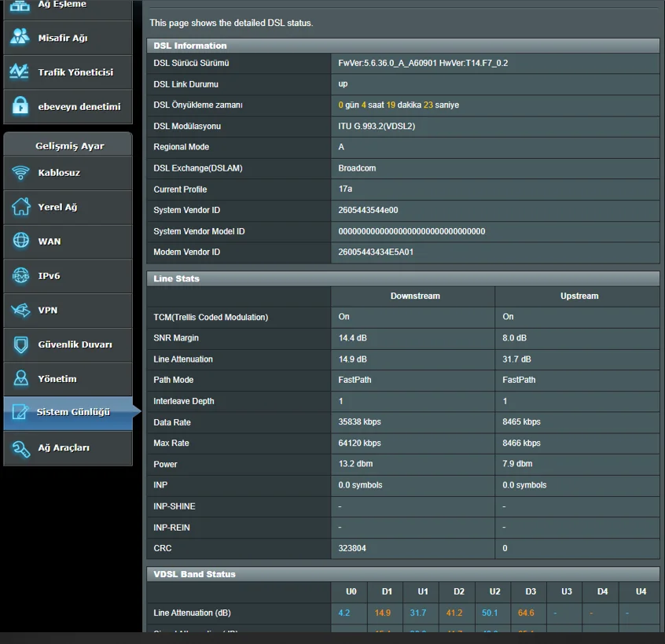Click the Ağ Eşleme network map icon
Viewport: 665px width, 644px height.
point(20,6)
